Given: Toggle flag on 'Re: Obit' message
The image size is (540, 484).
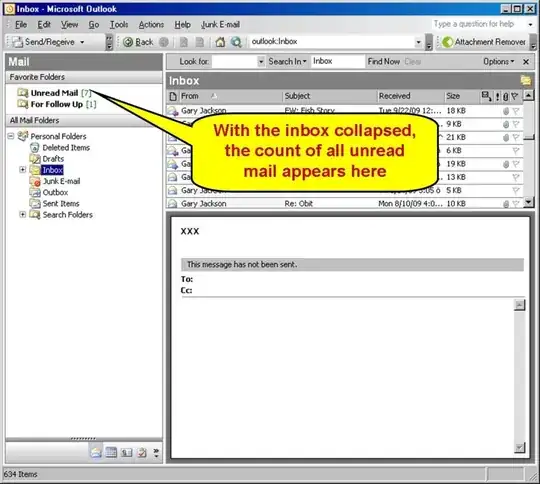Looking at the screenshot, I should (x=516, y=204).
